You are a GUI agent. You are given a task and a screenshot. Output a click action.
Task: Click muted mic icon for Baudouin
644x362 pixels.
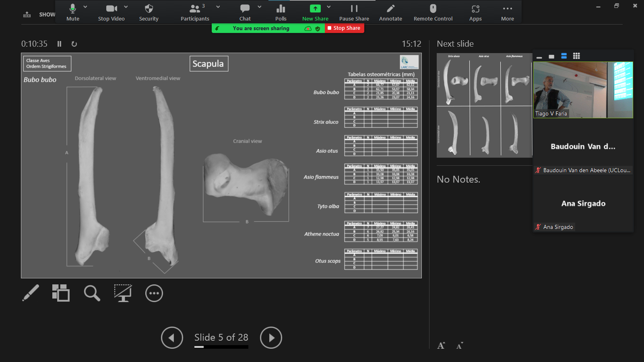click(538, 170)
